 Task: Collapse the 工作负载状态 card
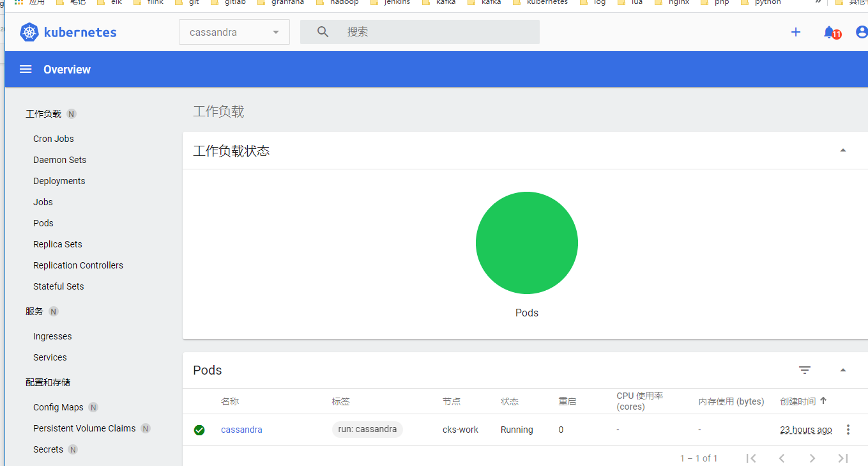(x=843, y=150)
